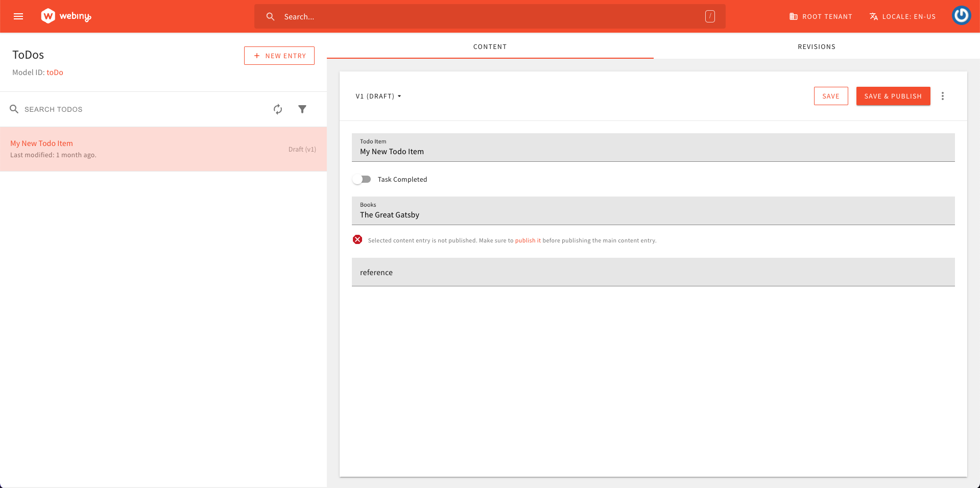Focus the top global Search field
Screen dimensions: 980x488
490,16
